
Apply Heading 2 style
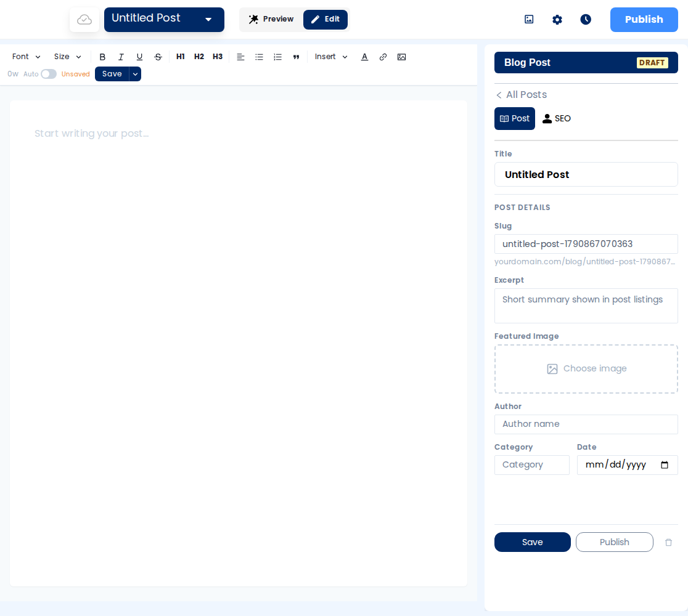(199, 57)
